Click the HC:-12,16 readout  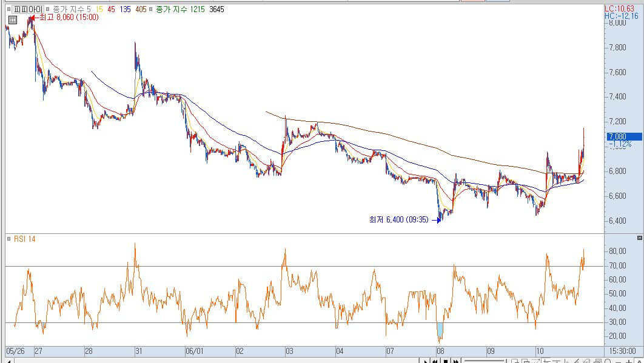tap(622, 16)
